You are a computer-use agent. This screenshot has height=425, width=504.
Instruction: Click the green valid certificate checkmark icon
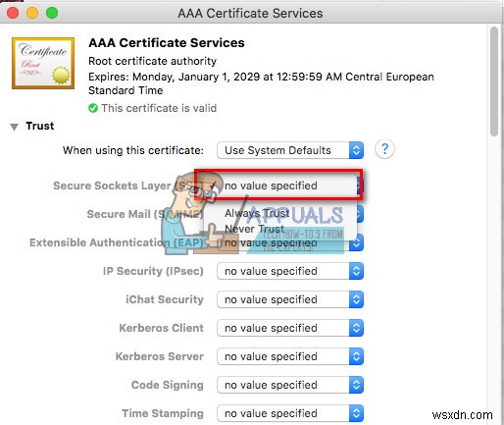coord(93,108)
